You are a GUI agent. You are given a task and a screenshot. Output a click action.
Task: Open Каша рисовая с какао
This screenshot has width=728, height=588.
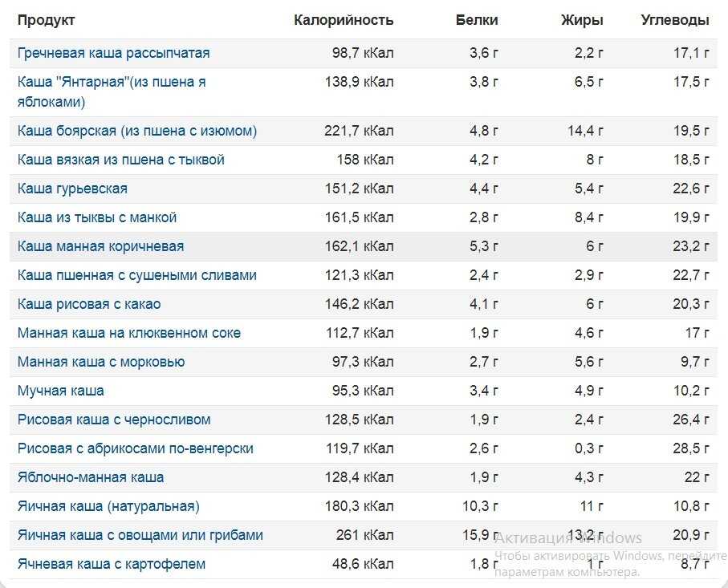(89, 305)
